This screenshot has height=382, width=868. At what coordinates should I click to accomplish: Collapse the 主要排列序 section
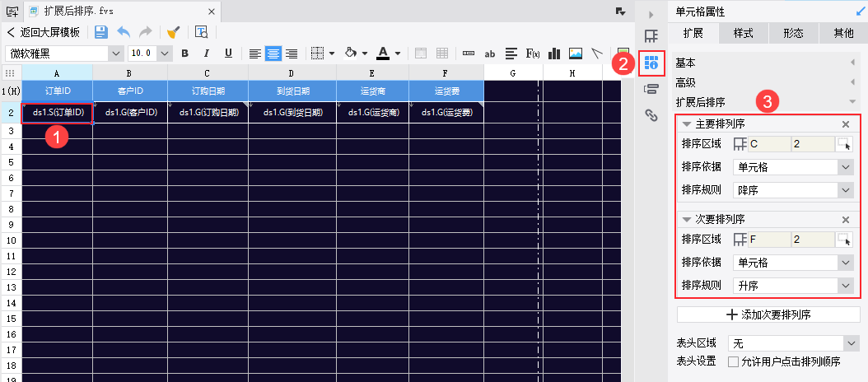pyautogui.click(x=687, y=124)
